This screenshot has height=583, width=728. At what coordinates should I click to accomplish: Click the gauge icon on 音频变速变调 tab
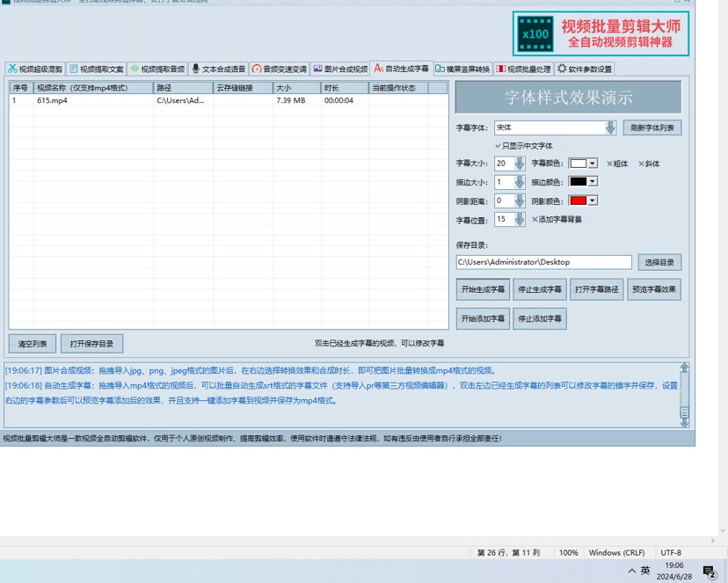point(257,69)
